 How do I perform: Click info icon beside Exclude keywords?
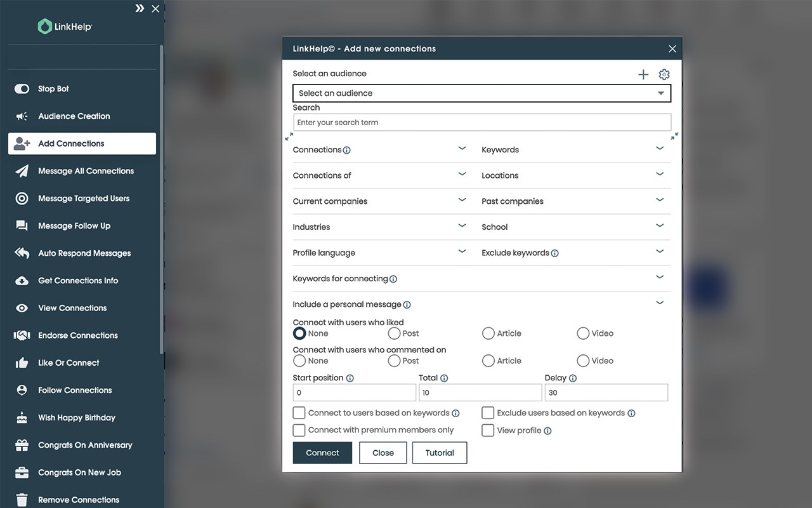point(555,253)
